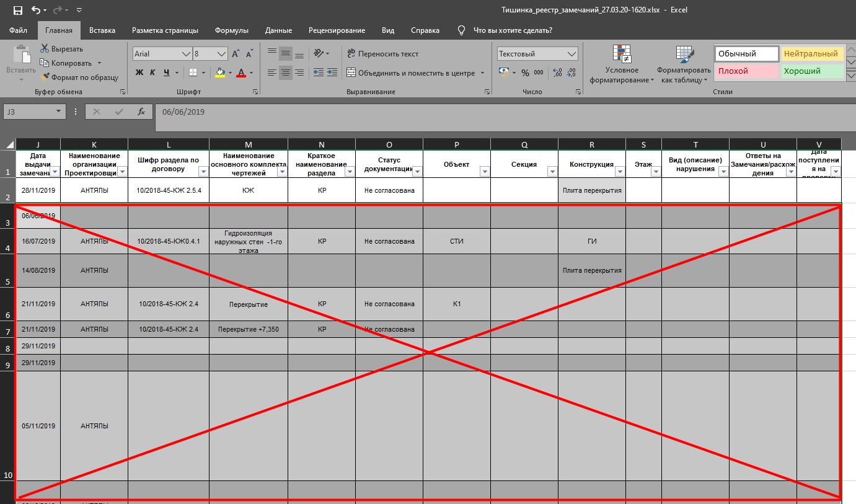Switch to Данные tab
This screenshot has height=504, width=856.
click(278, 30)
